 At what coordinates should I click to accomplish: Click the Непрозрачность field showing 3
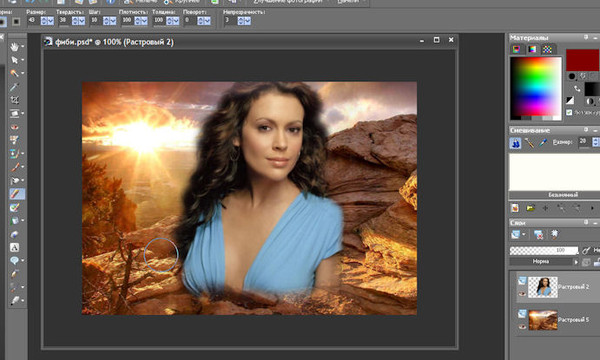(230, 21)
